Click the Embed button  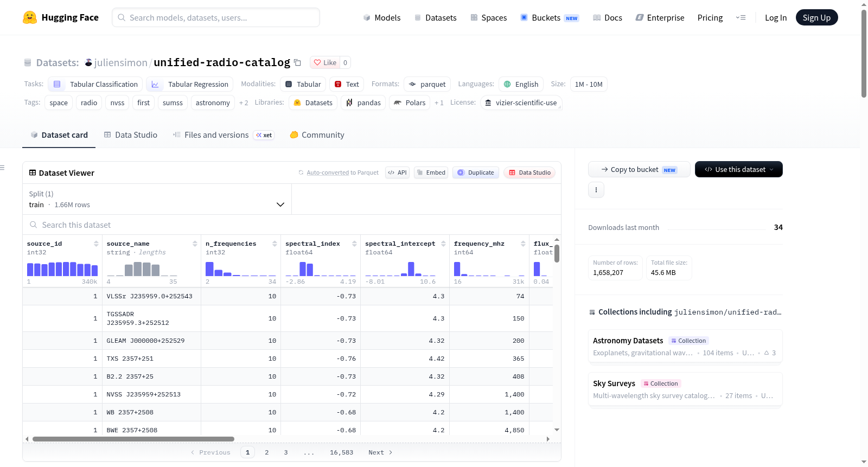(431, 172)
